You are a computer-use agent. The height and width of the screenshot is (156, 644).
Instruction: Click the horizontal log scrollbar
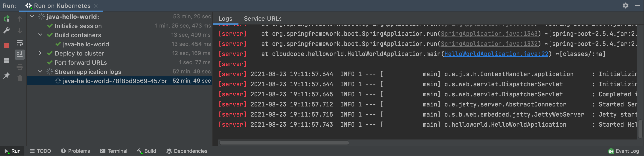pyautogui.click(x=284, y=142)
